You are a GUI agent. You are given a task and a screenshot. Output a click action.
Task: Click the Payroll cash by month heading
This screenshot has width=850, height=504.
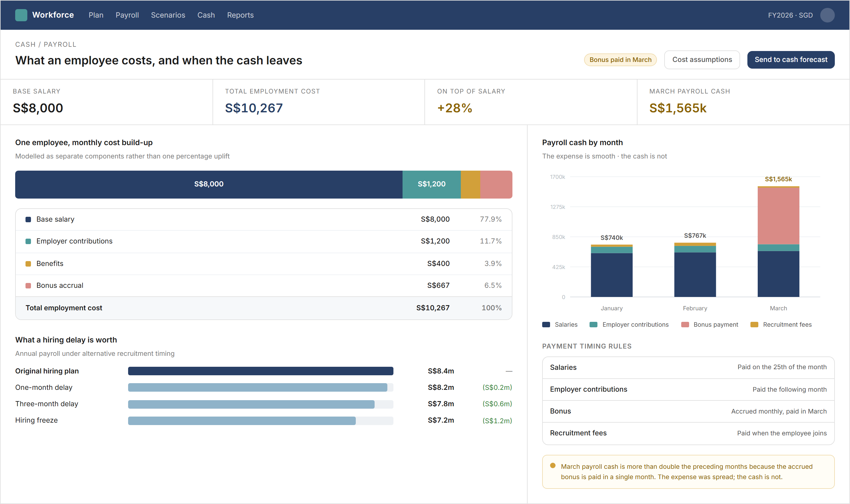[582, 143]
